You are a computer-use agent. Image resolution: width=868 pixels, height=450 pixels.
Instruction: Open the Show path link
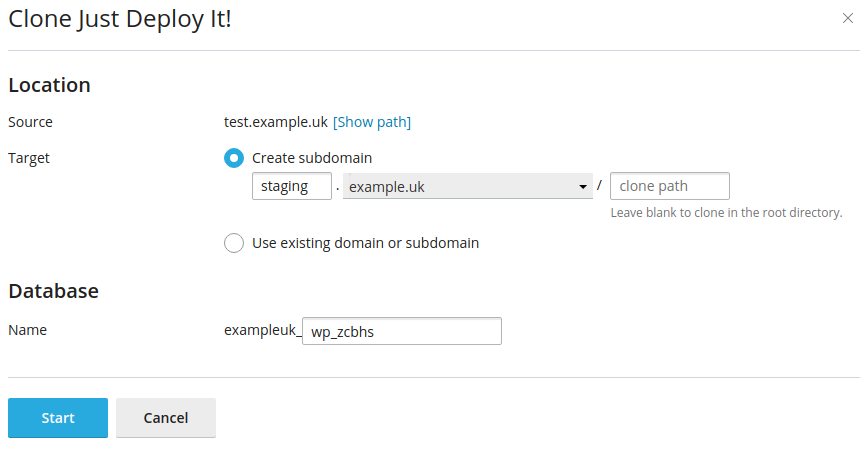click(x=371, y=122)
